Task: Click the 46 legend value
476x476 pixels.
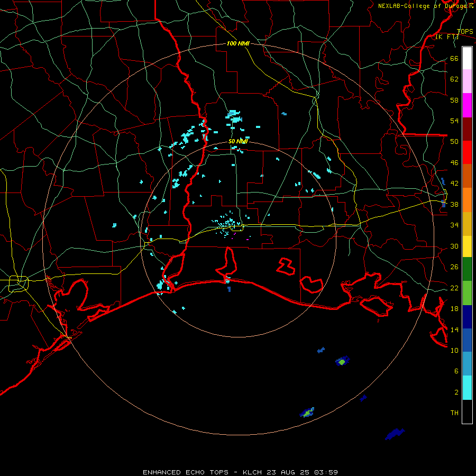Action: [454, 163]
